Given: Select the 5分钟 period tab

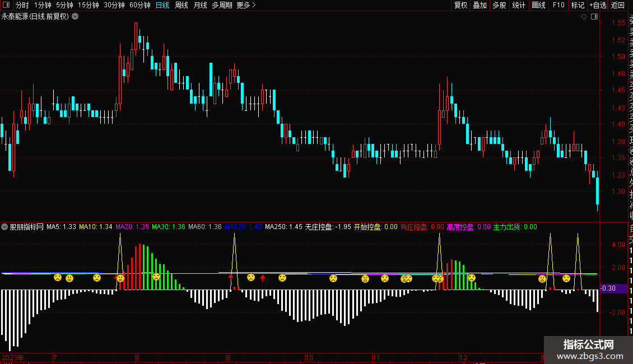Looking at the screenshot, I should coord(64,5).
